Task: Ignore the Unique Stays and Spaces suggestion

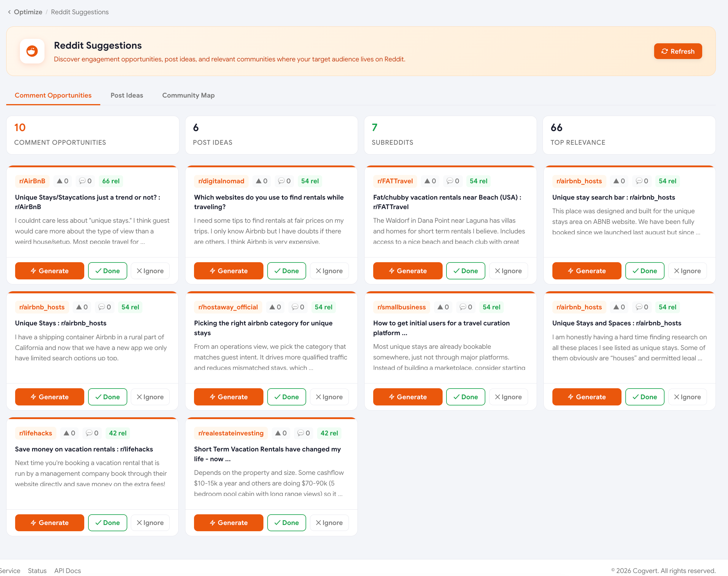Action: [688, 397]
